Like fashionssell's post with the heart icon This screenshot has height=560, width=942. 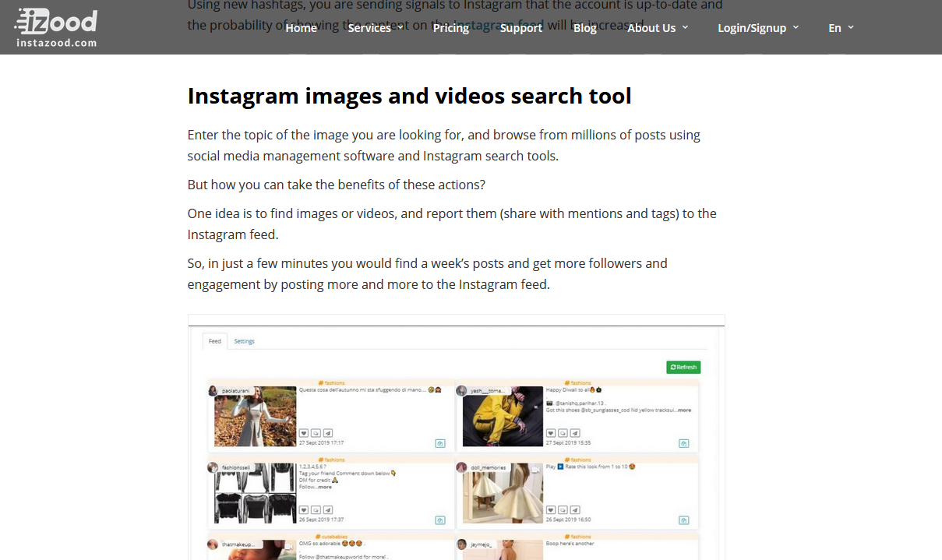303,509
